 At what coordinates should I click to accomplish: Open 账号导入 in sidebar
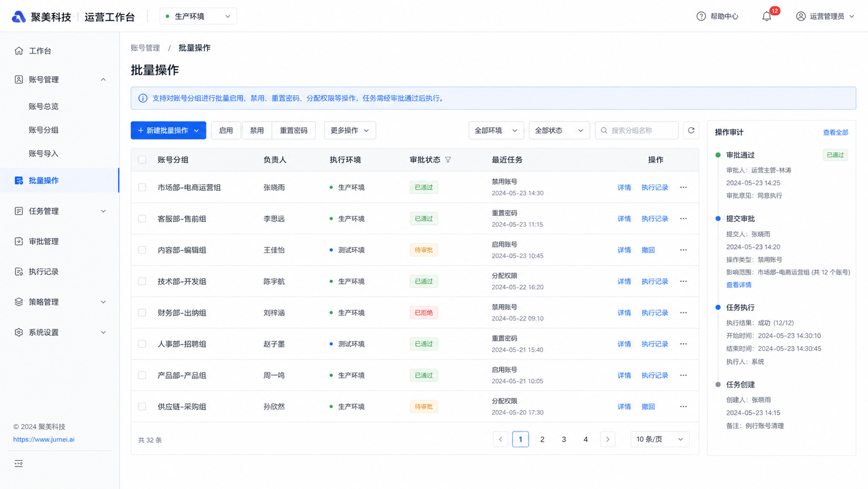coord(44,154)
